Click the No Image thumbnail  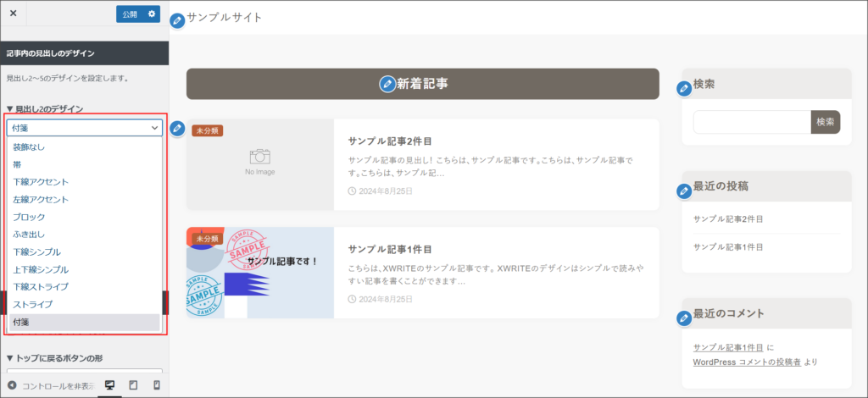pyautogui.click(x=260, y=164)
